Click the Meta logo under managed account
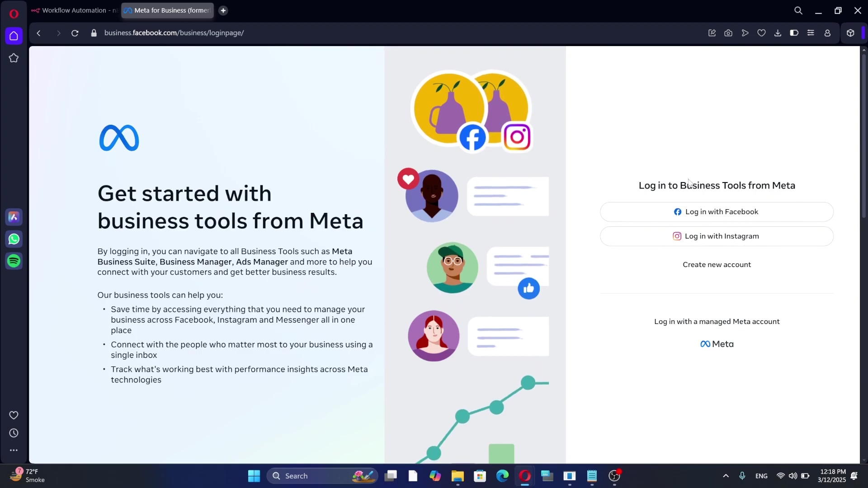The width and height of the screenshot is (868, 488). (717, 344)
